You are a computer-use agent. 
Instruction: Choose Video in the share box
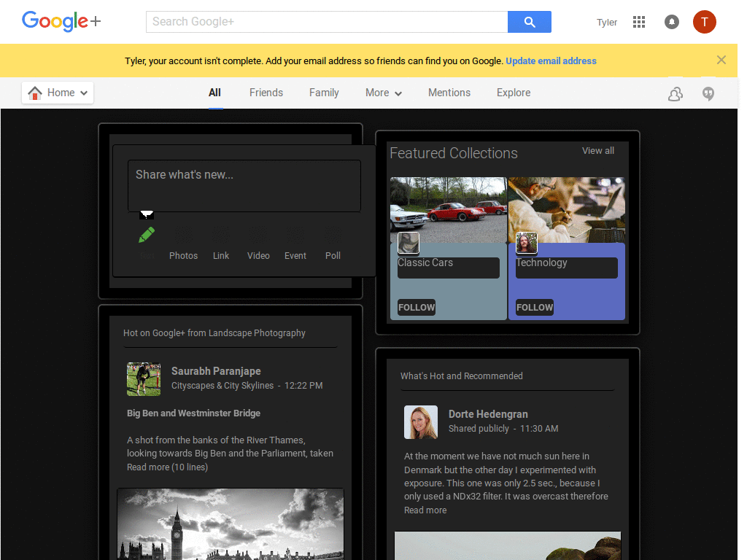[258, 256]
